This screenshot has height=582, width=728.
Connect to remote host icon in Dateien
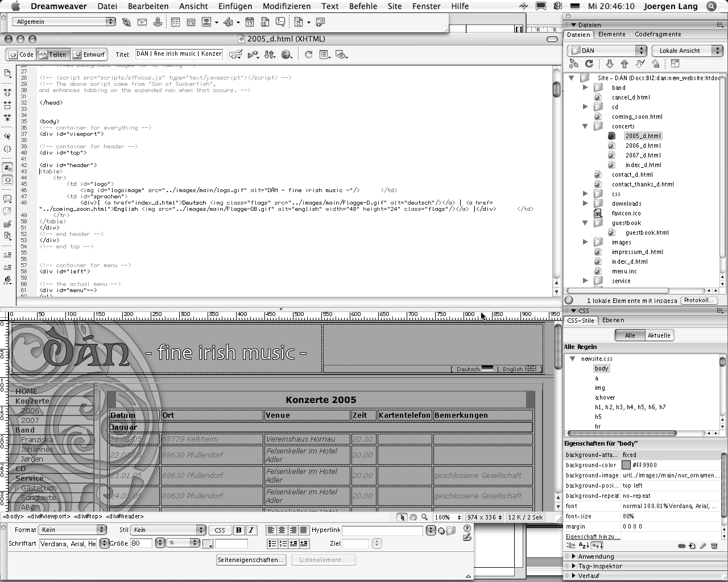coord(574,64)
